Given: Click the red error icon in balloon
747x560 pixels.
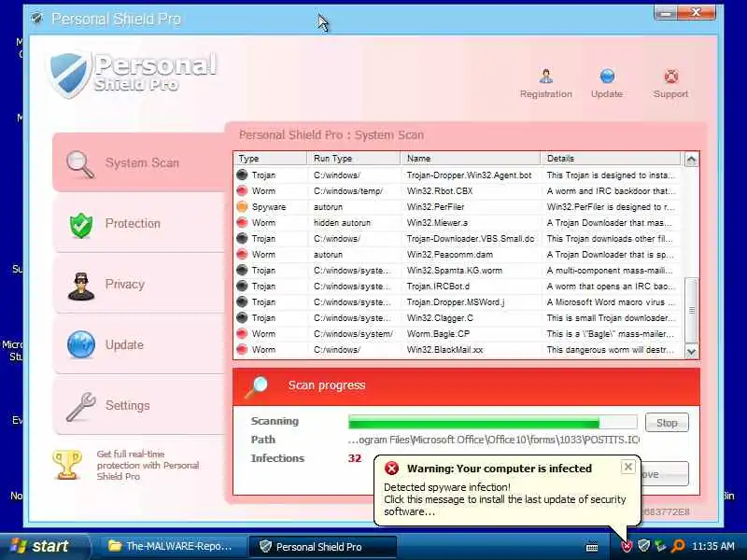Looking at the screenshot, I should point(391,469).
